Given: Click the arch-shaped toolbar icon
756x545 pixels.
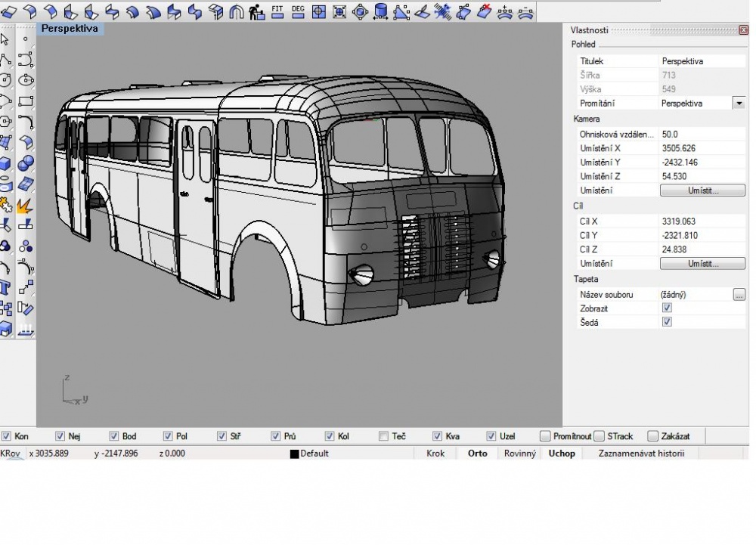Looking at the screenshot, I should click(x=236, y=11).
